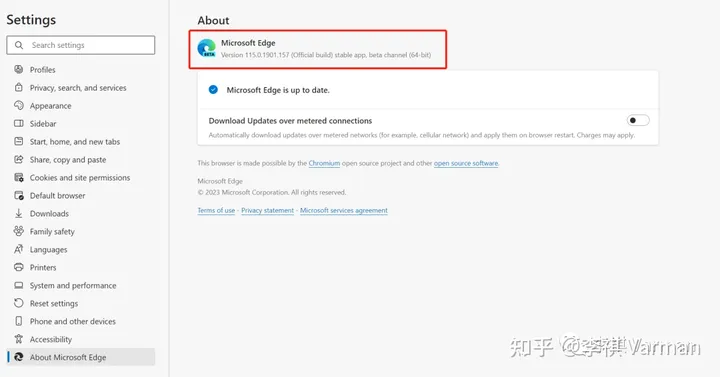The height and width of the screenshot is (377, 720).
Task: Click the Default browser icon
Action: (19, 195)
